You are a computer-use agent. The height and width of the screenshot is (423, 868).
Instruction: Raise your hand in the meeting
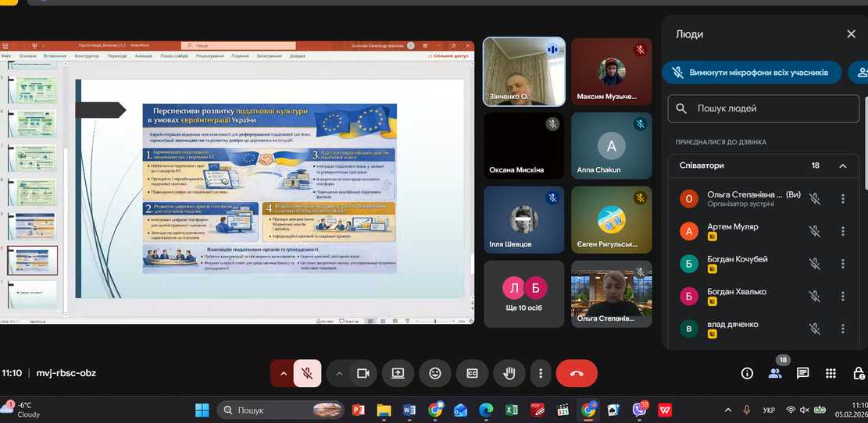pyautogui.click(x=509, y=374)
